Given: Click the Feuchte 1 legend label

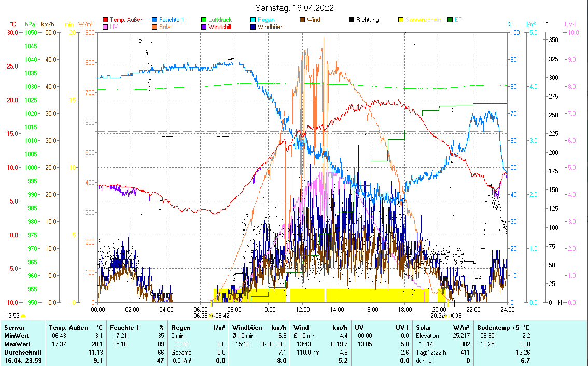Looking at the screenshot, I should click(x=172, y=20).
